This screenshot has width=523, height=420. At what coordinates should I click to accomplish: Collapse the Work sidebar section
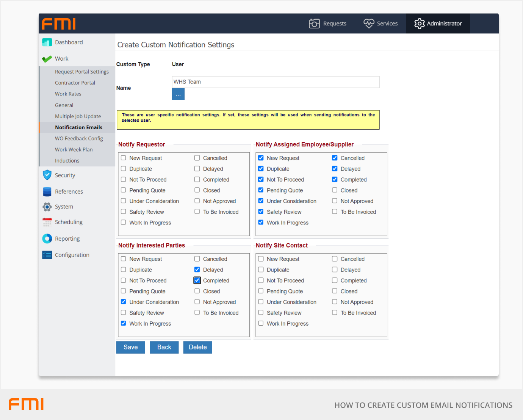coord(61,59)
